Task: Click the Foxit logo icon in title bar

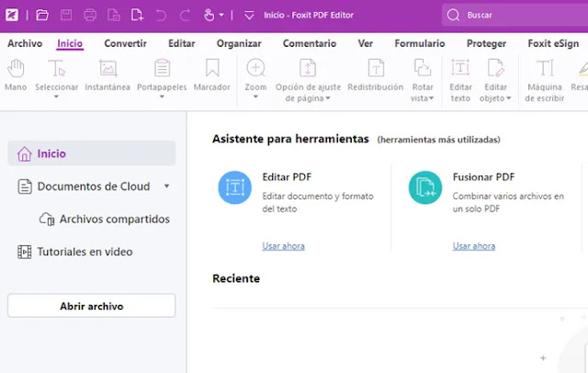Action: [12, 15]
